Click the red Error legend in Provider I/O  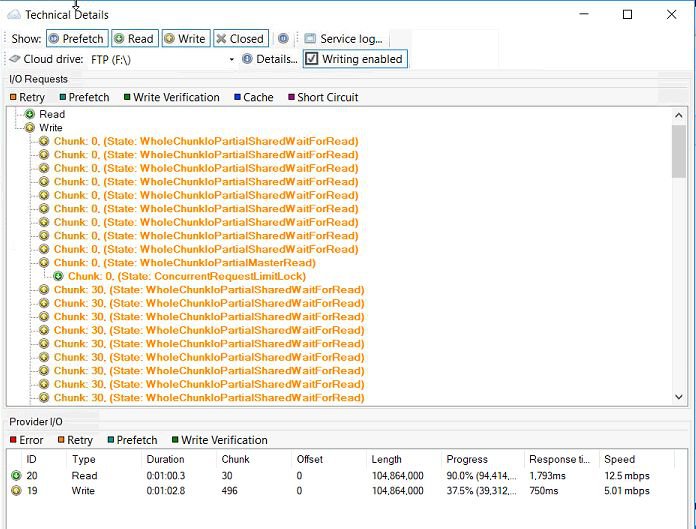[x=26, y=440]
